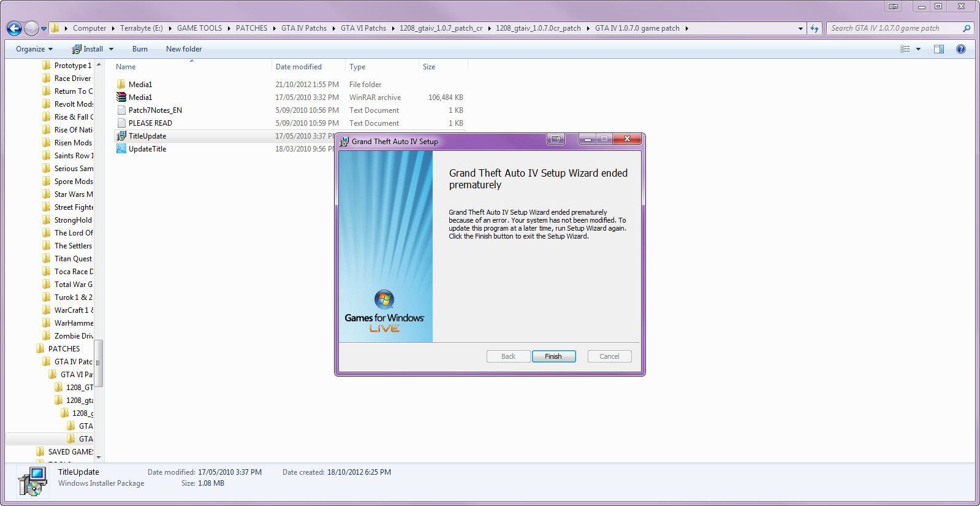The image size is (980, 506).
Task: Select the StrongHold folder
Action: 73,220
